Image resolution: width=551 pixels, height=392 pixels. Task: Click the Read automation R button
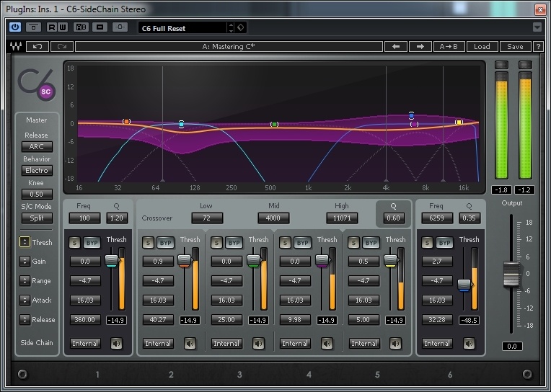pos(52,27)
